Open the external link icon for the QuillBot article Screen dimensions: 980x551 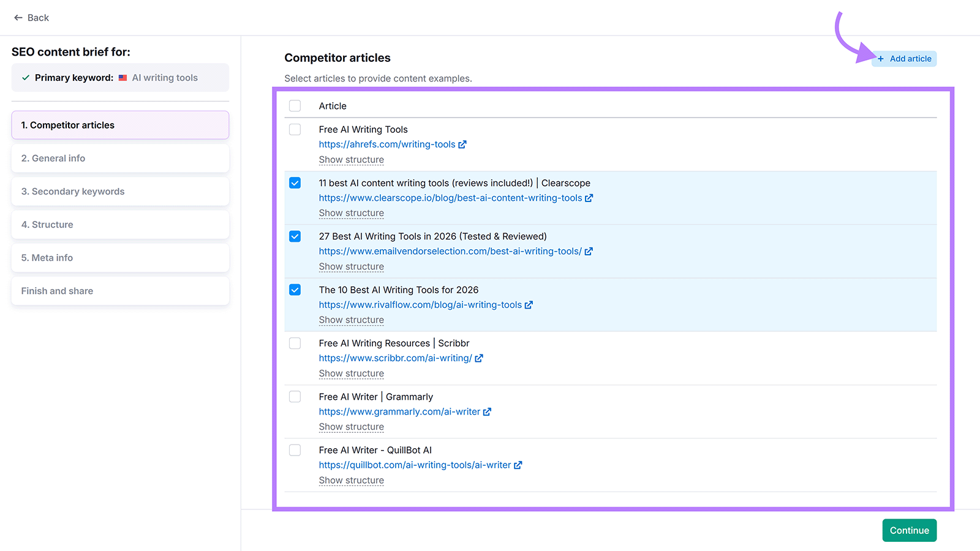tap(518, 465)
